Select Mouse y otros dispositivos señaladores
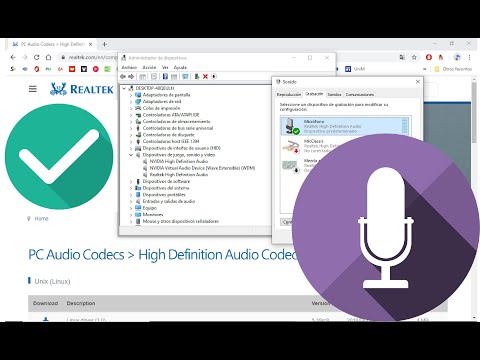Viewport: 480px width, 360px height. point(181,221)
